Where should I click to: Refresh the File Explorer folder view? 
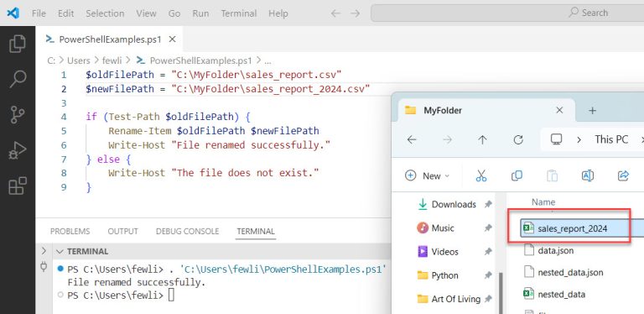(518, 139)
